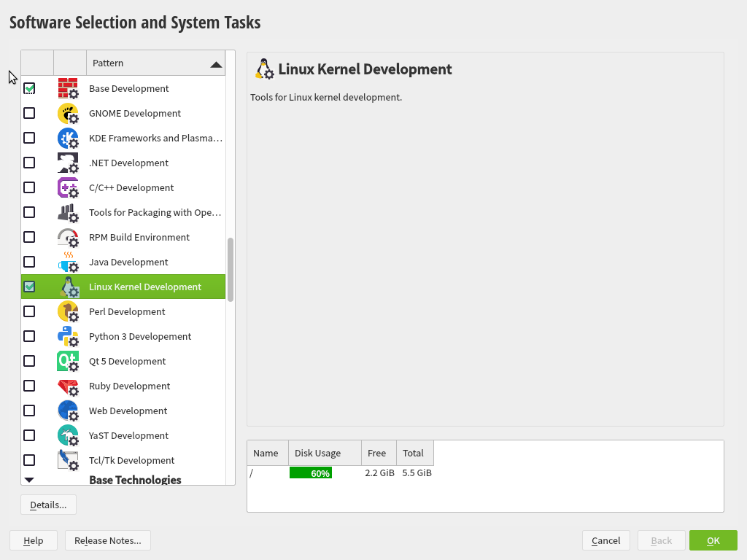747x560 pixels.
Task: Click the C/C++ Development icon
Action: pos(68,187)
